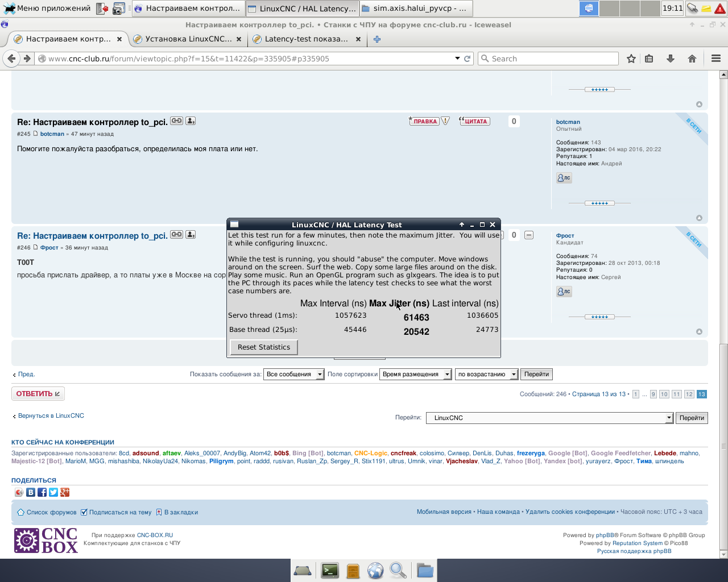This screenshot has width=728, height=582.
Task: Open the Все сообщения dropdown
Action: (293, 374)
